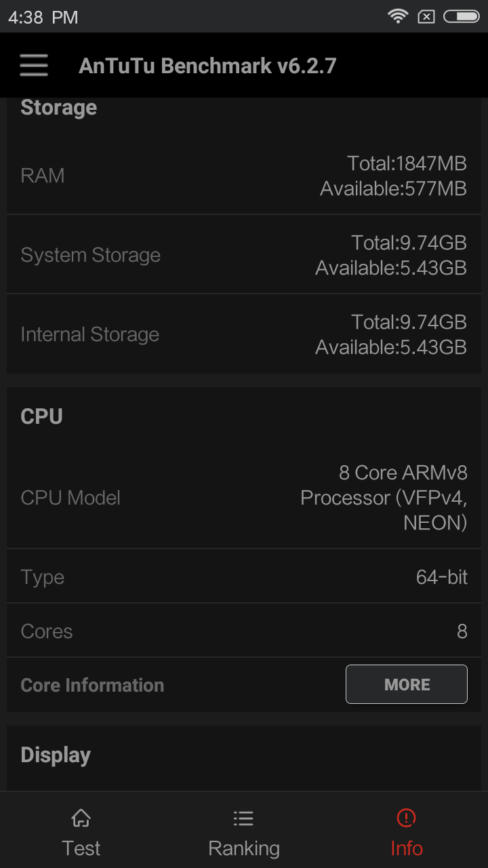Tap the red Info alert icon
This screenshot has width=488, height=868.
coord(407,818)
